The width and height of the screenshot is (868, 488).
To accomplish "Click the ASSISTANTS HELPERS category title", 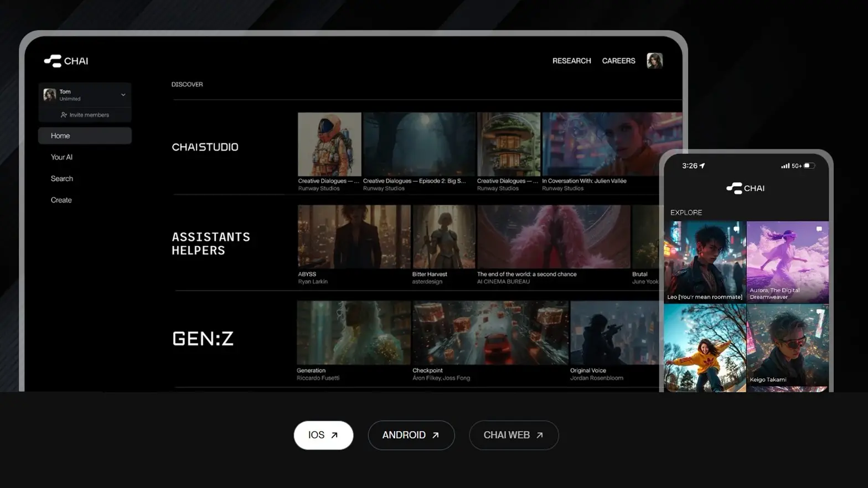I will coord(211,243).
